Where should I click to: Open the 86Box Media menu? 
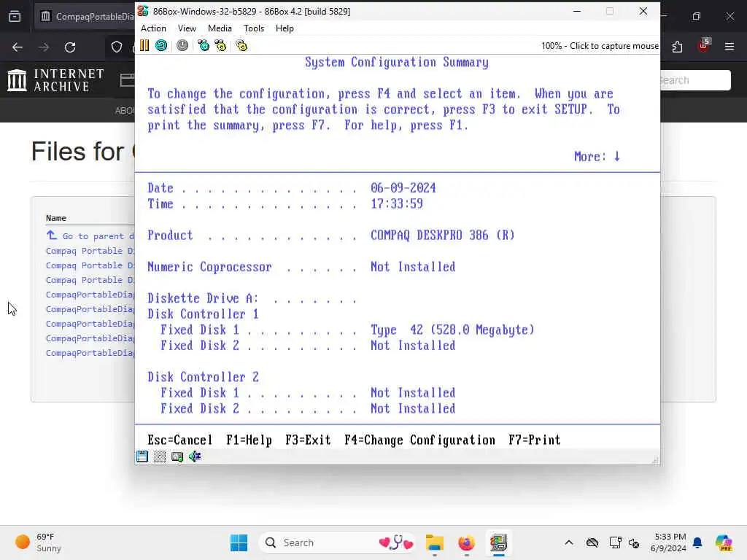pos(220,28)
